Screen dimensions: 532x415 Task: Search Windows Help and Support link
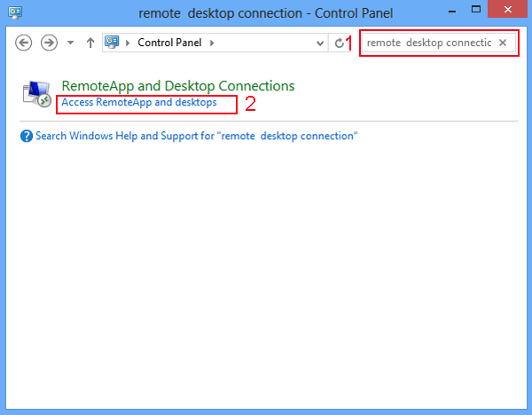click(x=197, y=136)
